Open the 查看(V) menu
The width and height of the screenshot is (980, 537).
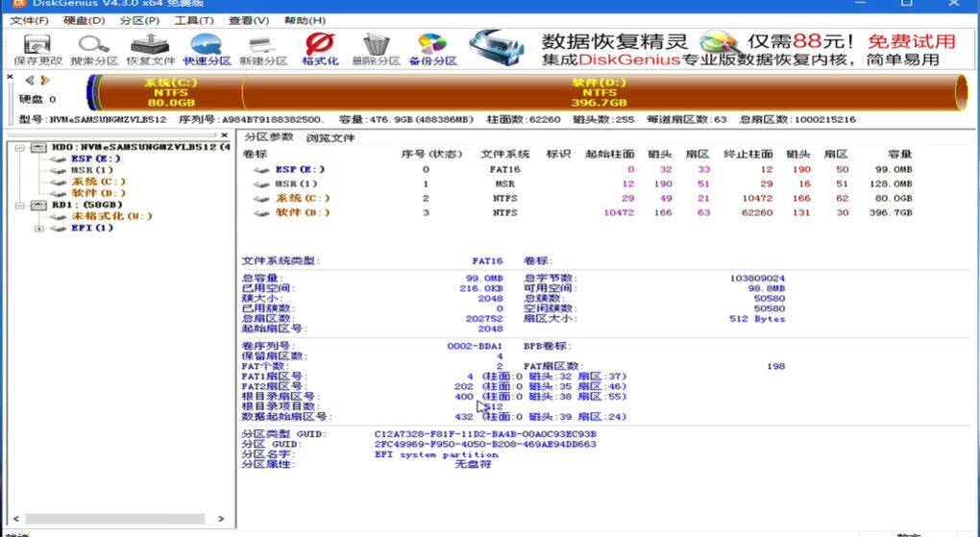[249, 20]
